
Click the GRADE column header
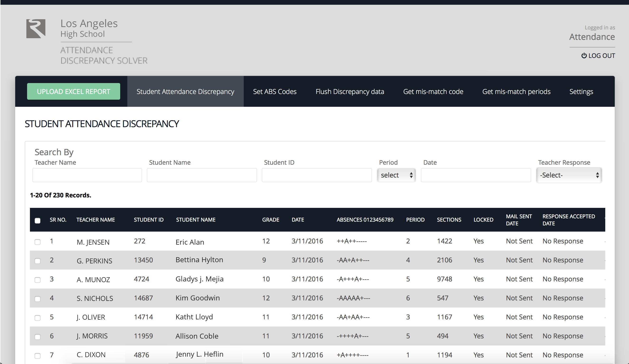click(x=271, y=220)
